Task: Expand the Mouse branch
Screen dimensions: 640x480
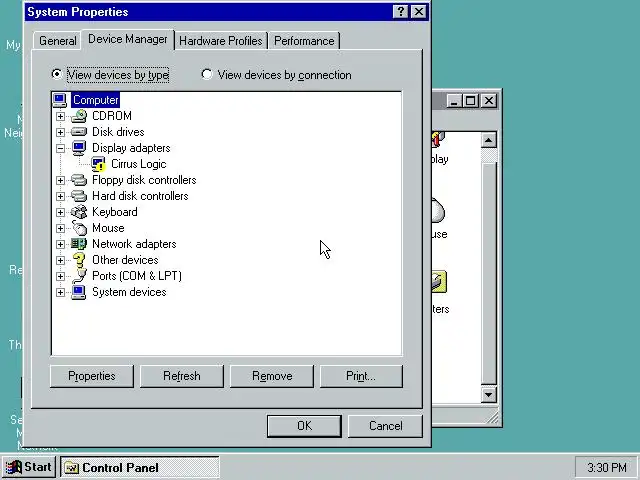Action: [x=60, y=228]
